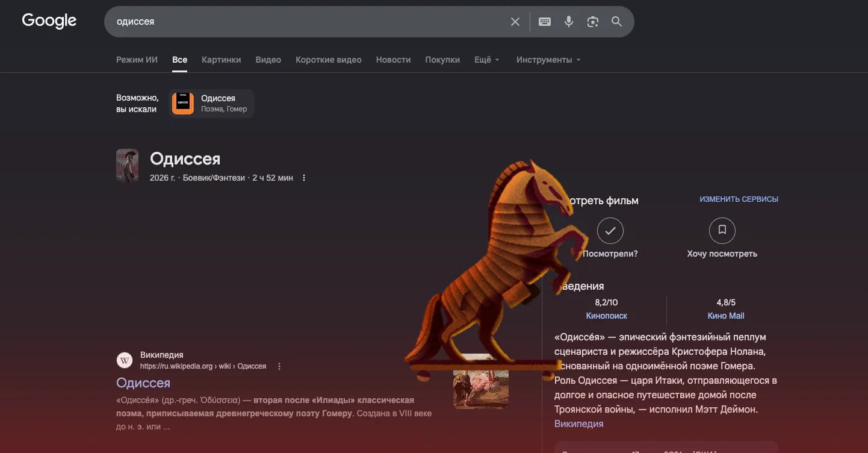Select the Все tab
Image resolution: width=868 pixels, height=453 pixels.
click(179, 60)
